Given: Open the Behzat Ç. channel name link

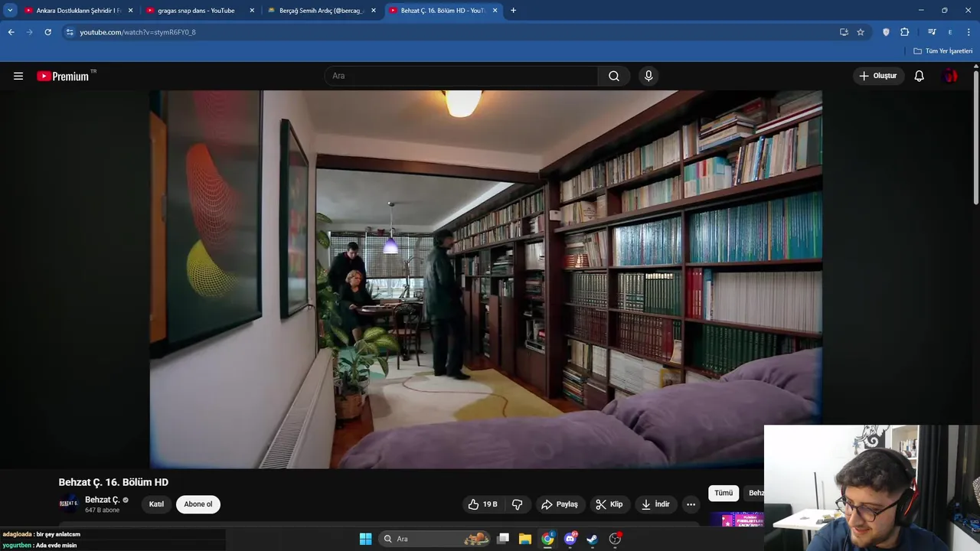Looking at the screenshot, I should pos(103,500).
